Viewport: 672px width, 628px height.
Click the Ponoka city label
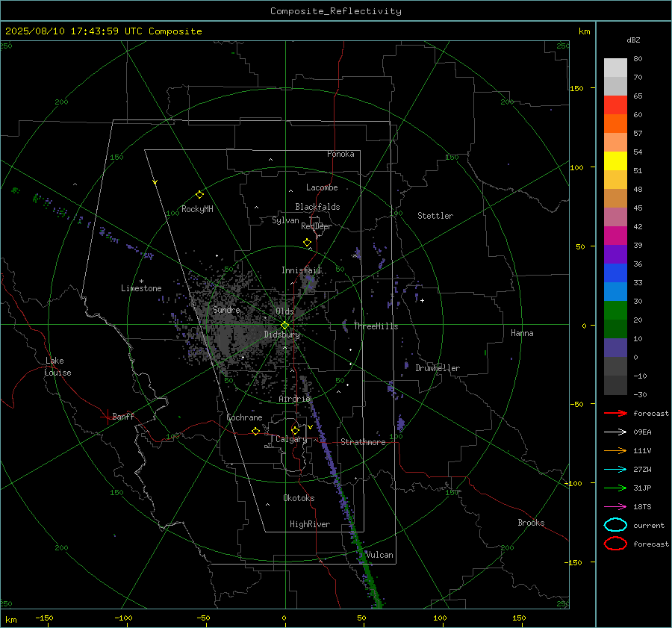[340, 154]
